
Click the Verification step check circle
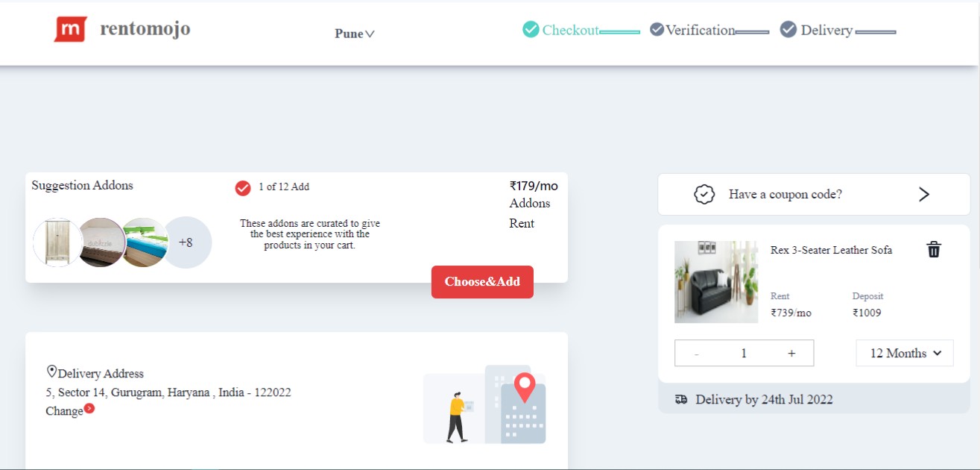tap(657, 30)
